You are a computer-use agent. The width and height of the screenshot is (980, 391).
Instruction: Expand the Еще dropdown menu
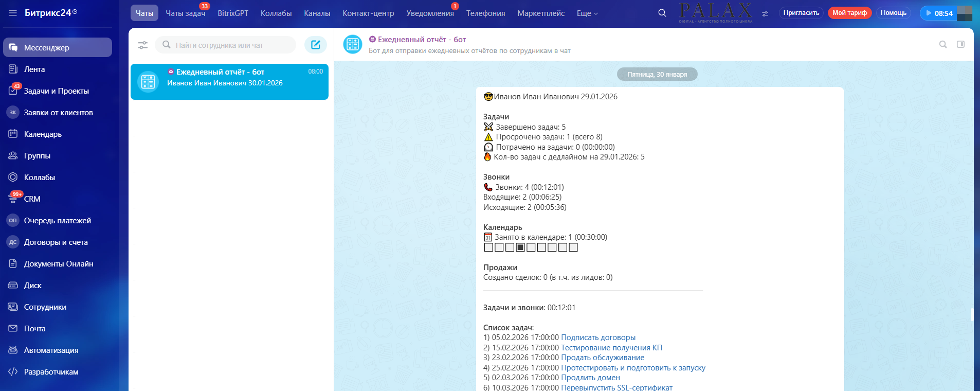[587, 13]
